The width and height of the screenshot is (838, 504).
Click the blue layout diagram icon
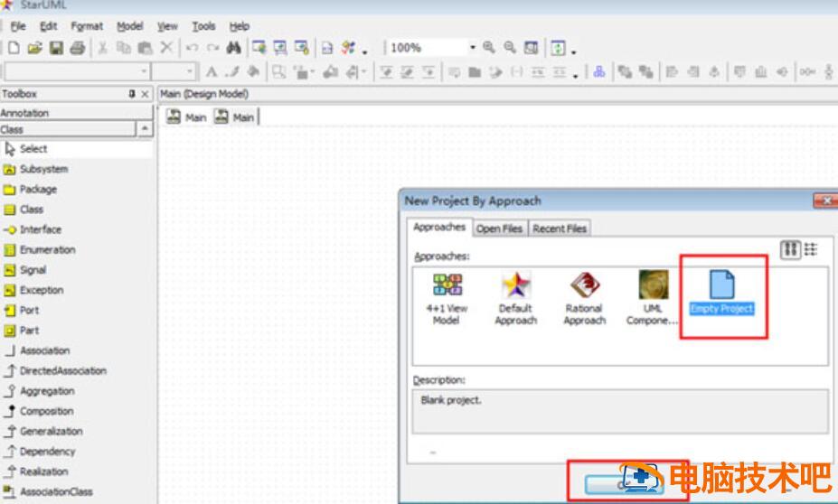click(x=599, y=71)
